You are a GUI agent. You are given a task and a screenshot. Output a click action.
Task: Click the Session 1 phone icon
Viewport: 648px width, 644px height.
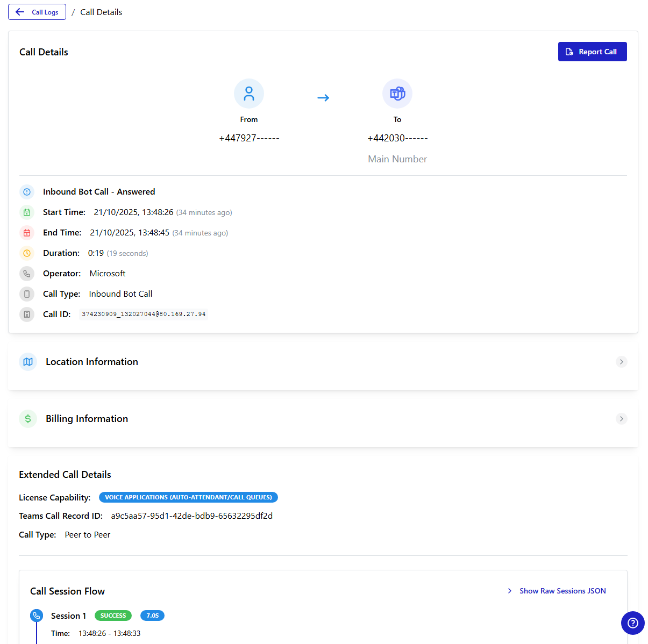pyautogui.click(x=37, y=616)
